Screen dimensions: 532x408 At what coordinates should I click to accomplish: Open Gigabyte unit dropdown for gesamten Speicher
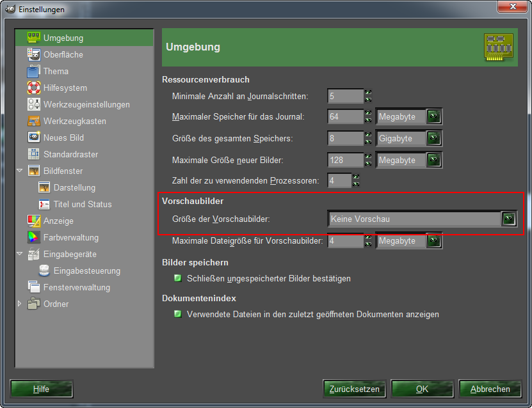click(435, 138)
